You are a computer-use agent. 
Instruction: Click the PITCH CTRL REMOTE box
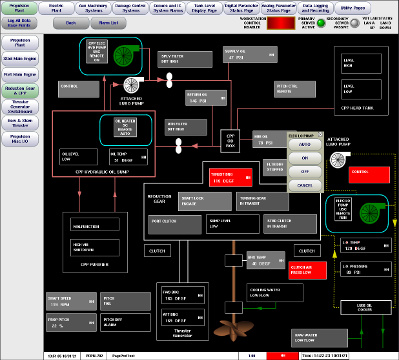[295, 89]
